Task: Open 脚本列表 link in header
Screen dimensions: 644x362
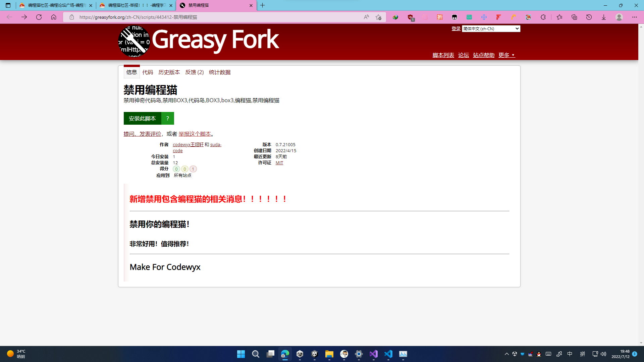Action: [x=443, y=55]
